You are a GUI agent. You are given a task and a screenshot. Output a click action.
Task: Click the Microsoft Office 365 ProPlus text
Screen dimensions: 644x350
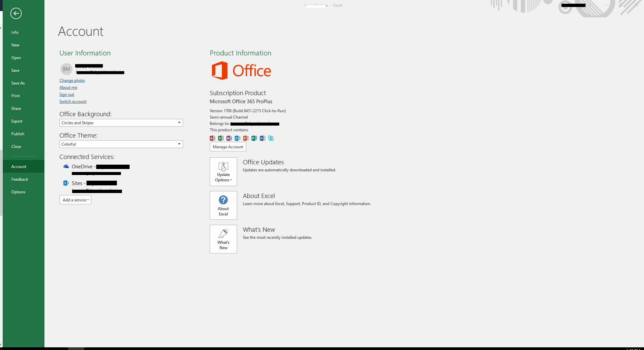[241, 102]
